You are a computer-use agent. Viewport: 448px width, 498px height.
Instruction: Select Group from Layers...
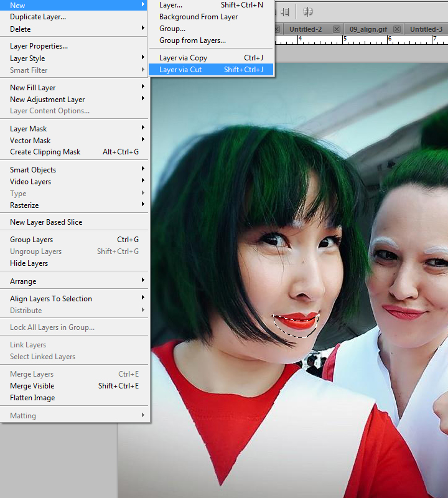(x=211, y=40)
